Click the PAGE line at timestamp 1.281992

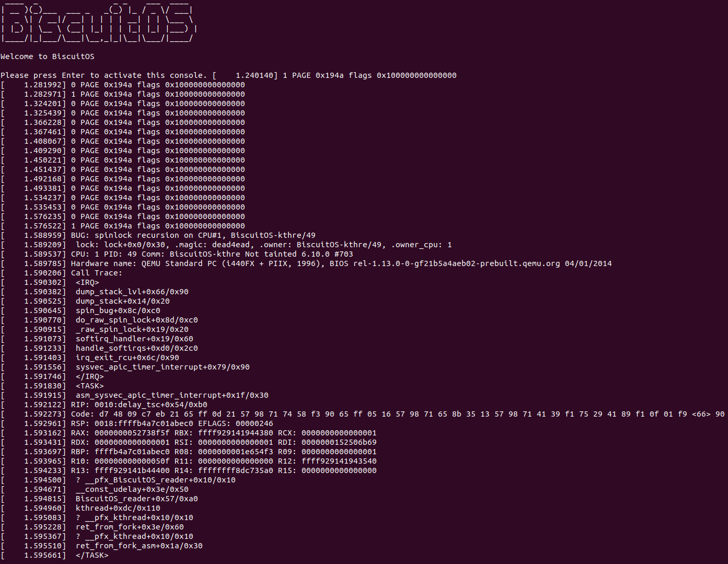click(123, 85)
